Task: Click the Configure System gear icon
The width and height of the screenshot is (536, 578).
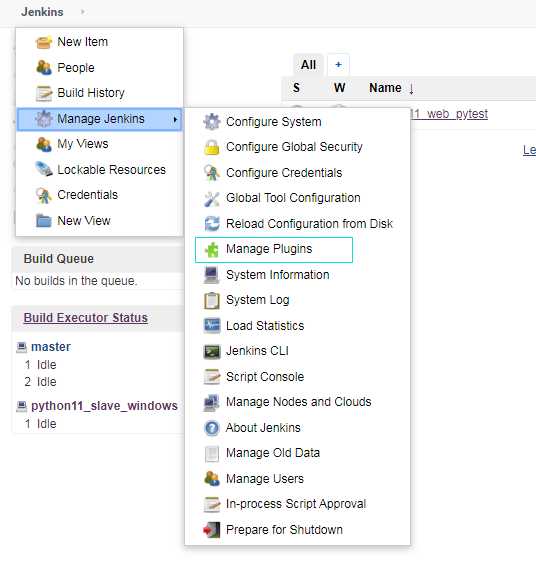Action: click(x=212, y=122)
